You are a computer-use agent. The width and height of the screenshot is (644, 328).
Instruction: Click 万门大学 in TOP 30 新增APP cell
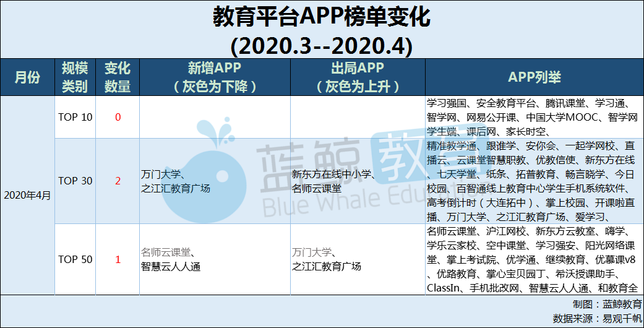tap(161, 175)
